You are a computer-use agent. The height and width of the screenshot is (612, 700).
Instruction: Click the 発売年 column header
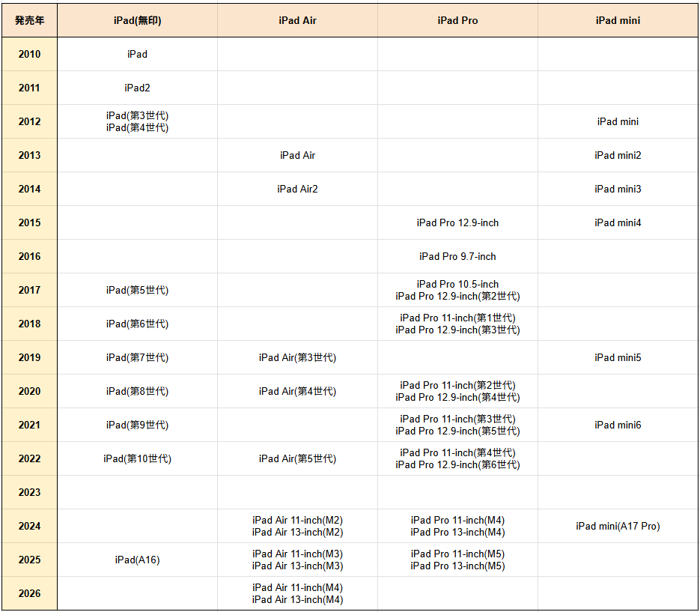click(29, 20)
